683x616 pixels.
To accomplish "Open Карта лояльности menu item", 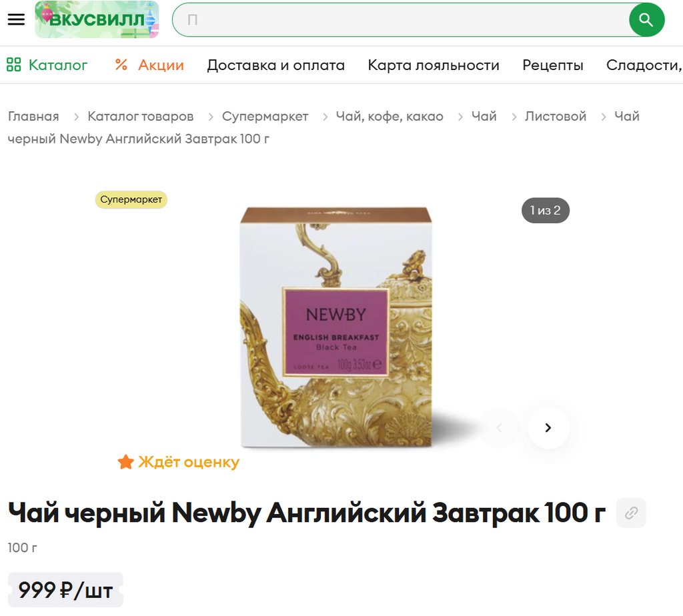I will pos(434,65).
